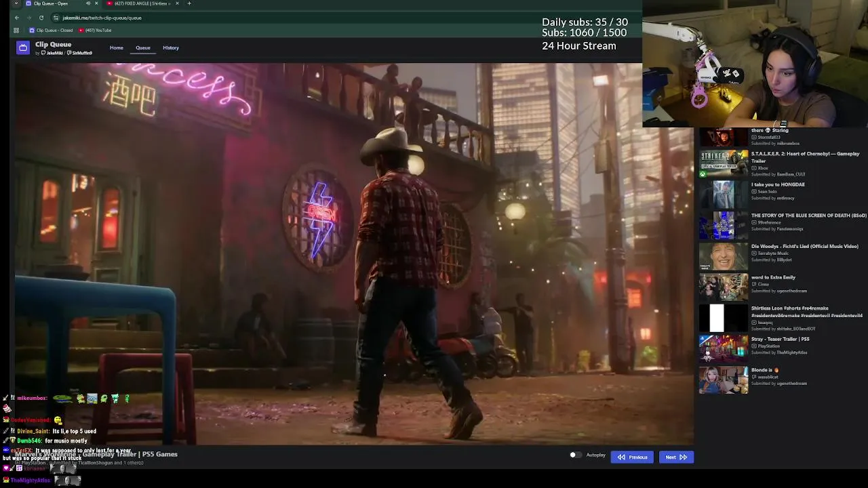
Task: Open the (407) YouTube bookmark
Action: pos(95,30)
